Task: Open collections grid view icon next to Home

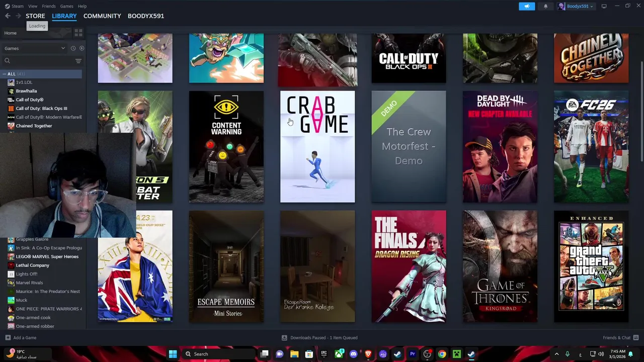Action: click(78, 33)
